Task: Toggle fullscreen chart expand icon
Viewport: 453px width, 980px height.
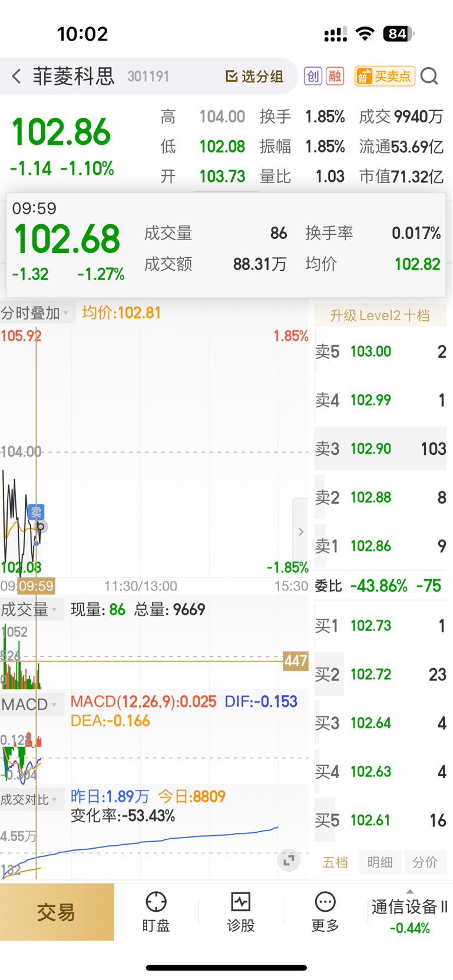Action: point(289,861)
